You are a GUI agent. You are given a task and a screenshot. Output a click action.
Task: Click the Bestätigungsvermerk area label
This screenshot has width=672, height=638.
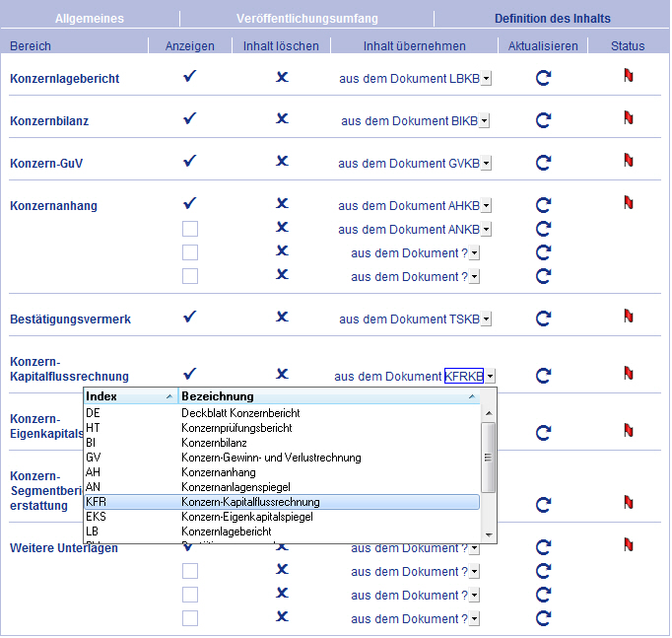[70, 319]
